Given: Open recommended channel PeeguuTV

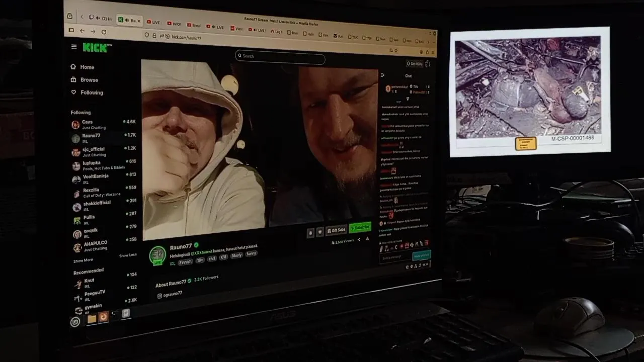Looking at the screenshot, I should 105,295.
